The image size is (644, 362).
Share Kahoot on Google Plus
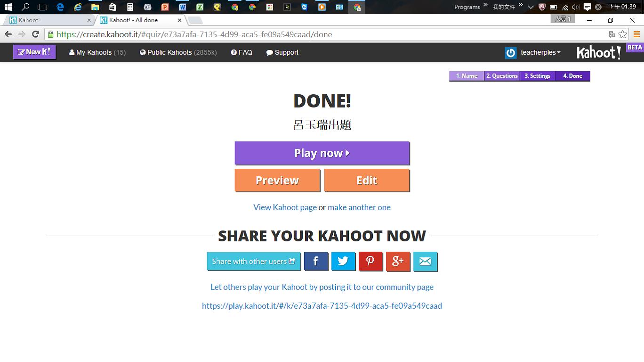click(398, 262)
